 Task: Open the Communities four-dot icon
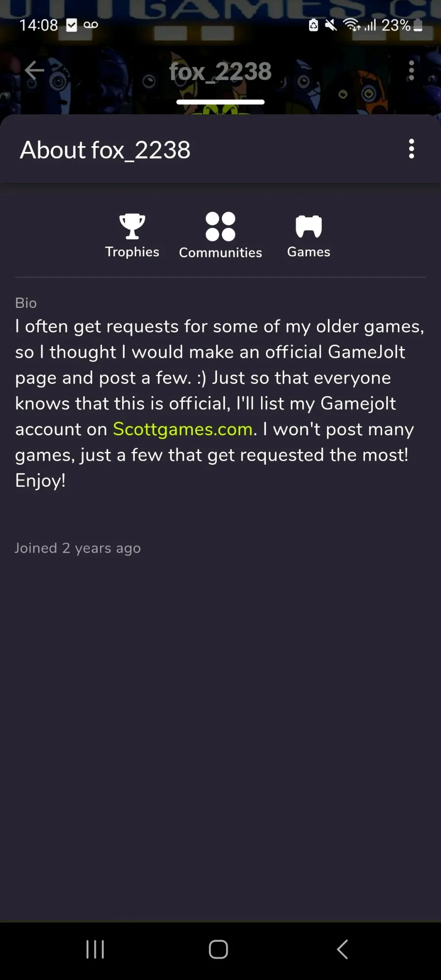pos(220,226)
